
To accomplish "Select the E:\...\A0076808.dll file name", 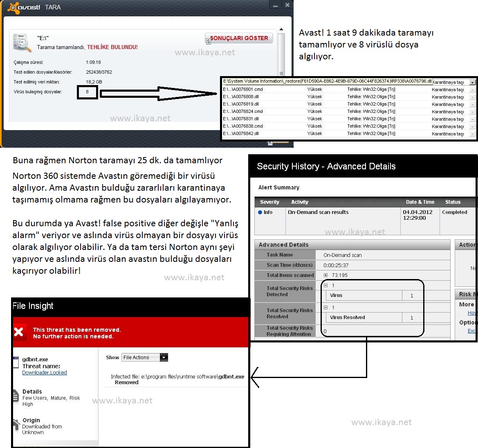I will click(241, 97).
